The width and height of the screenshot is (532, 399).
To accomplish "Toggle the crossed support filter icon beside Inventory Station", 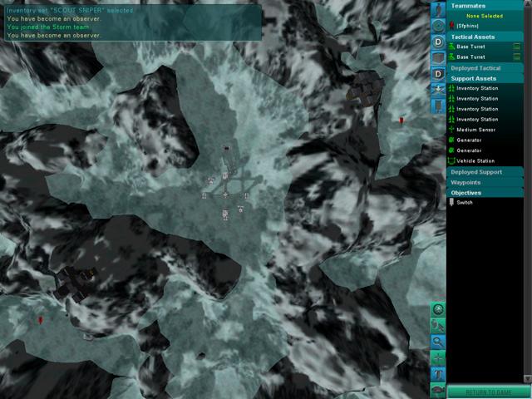I will [438, 90].
